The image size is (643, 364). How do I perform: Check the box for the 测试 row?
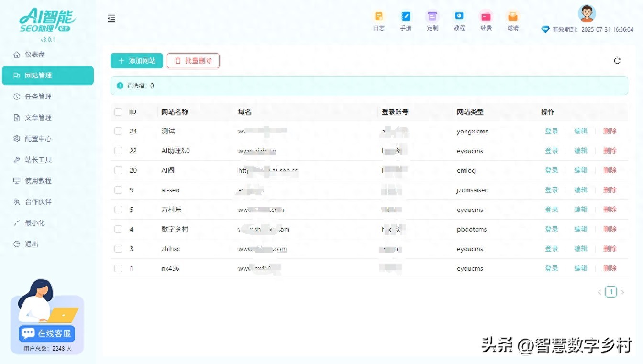pos(118,131)
